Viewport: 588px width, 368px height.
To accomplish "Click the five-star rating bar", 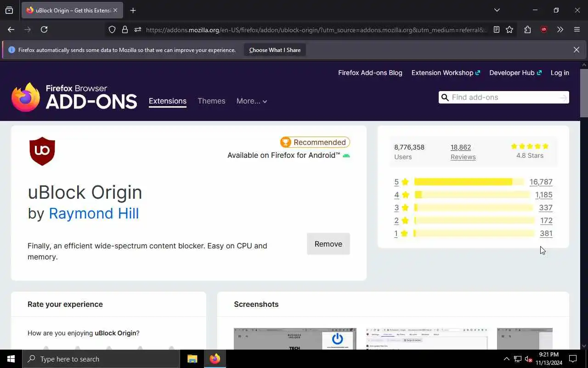I will tap(469, 182).
